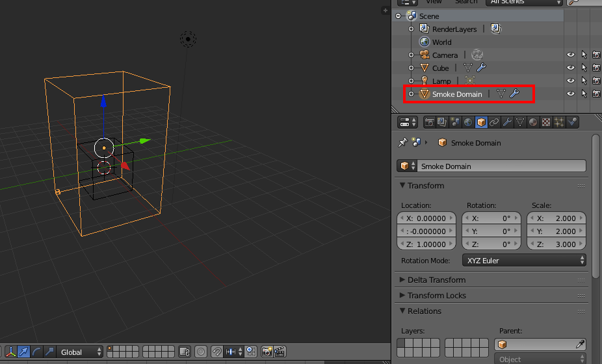Click the snap target grid icon

point(251,352)
